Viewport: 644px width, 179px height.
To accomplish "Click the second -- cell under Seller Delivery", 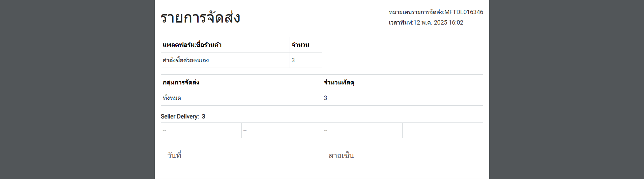I will (x=282, y=131).
